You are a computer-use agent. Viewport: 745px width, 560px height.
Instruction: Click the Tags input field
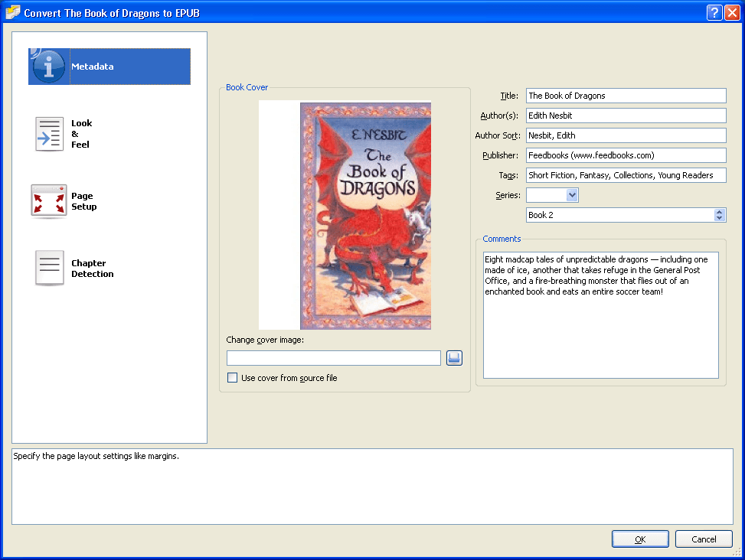click(x=626, y=175)
